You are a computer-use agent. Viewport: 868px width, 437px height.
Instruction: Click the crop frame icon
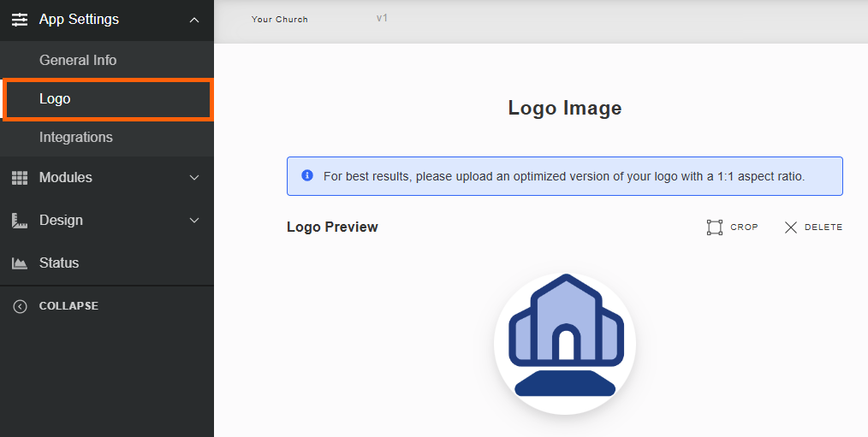tap(715, 227)
